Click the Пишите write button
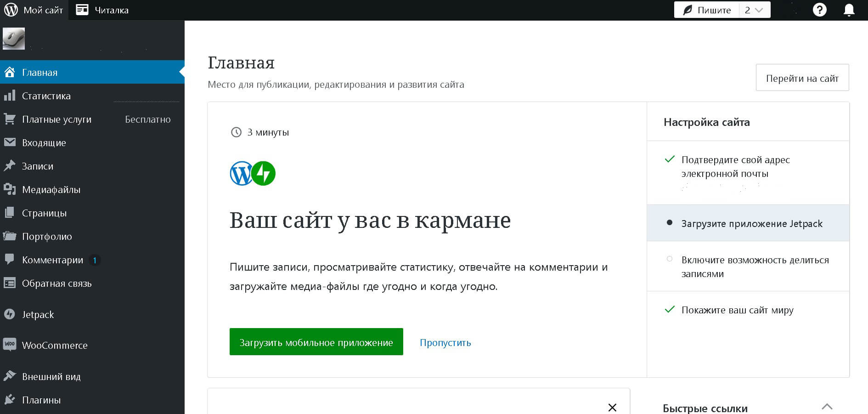The width and height of the screenshot is (868, 414). tap(707, 10)
